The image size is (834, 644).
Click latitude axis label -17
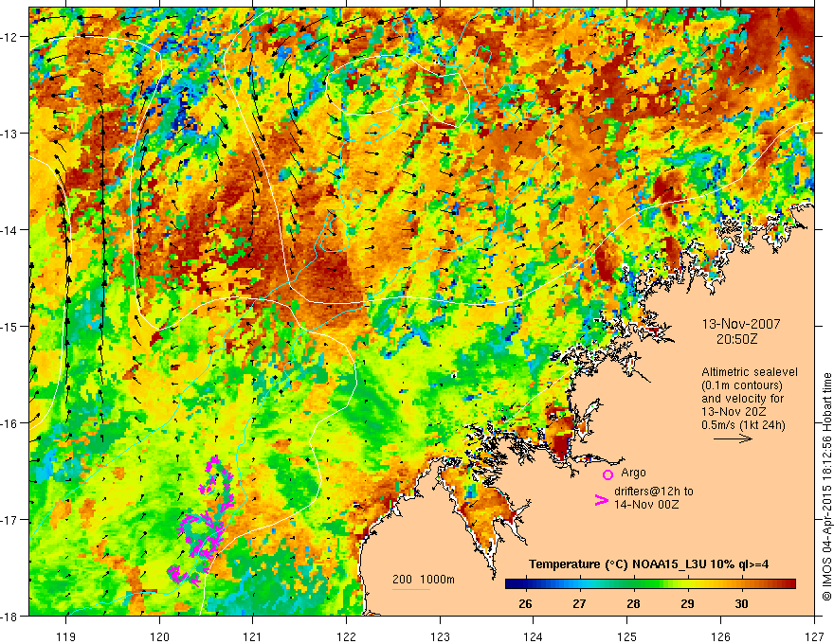tap(10, 520)
